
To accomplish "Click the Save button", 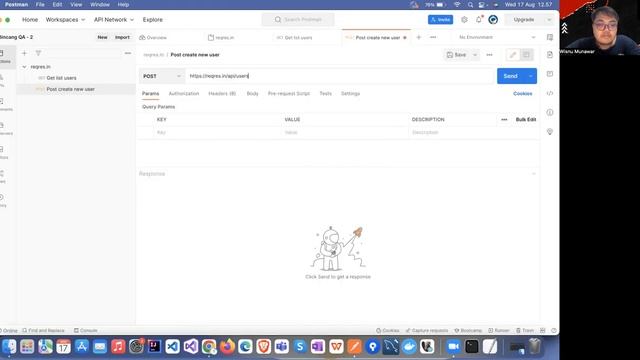I will [x=457, y=55].
